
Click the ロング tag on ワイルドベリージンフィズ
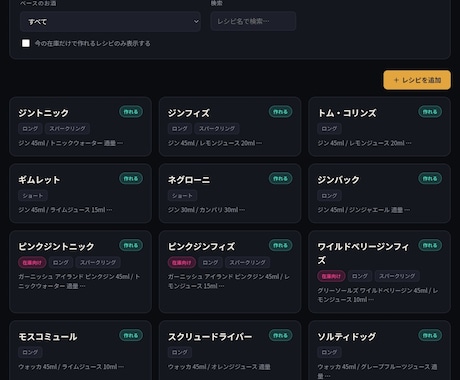pyautogui.click(x=360, y=276)
